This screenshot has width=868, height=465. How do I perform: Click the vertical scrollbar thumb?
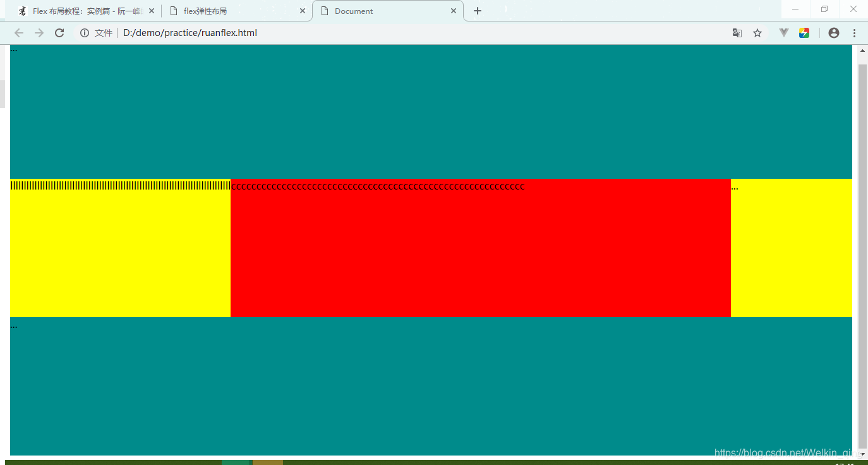tap(862, 255)
